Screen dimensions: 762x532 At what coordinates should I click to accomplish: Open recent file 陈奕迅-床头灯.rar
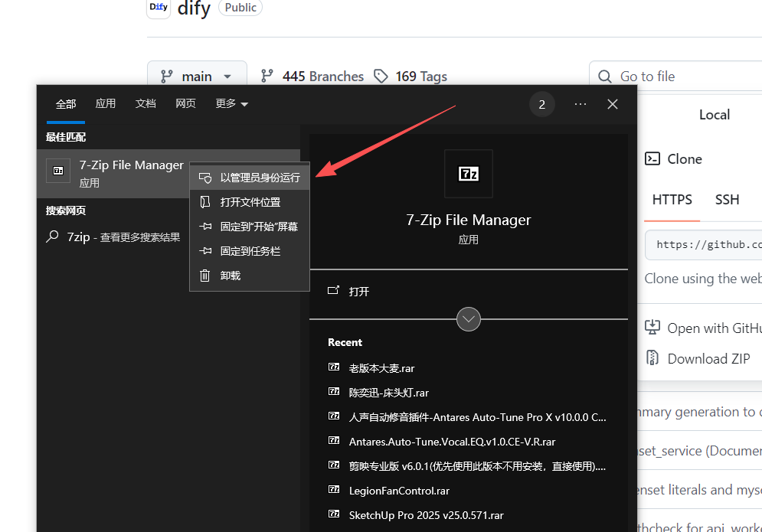pos(389,393)
